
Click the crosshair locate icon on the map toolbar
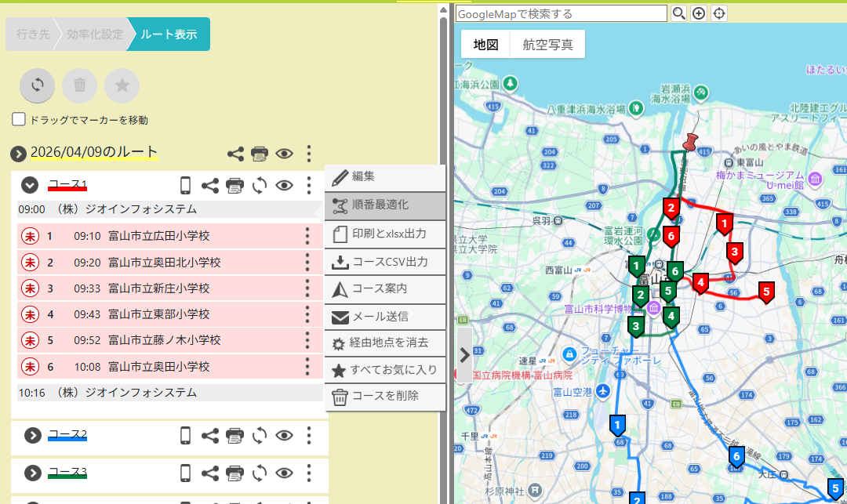[718, 13]
